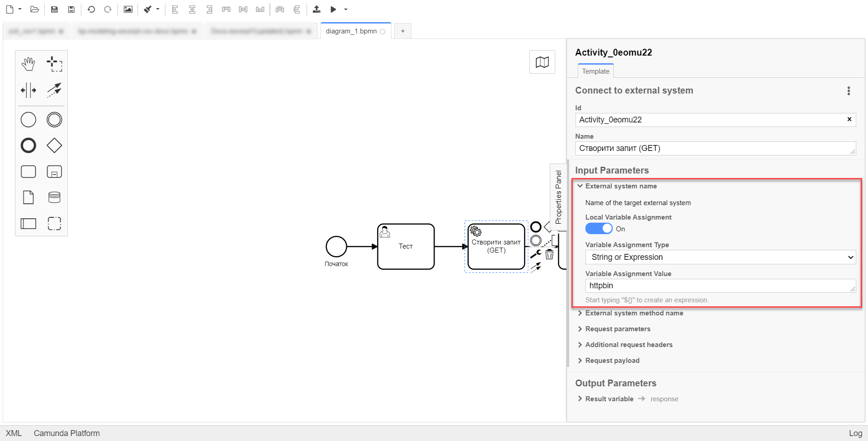Select the Початок start event
Viewport: 868px width, 441px height.
(336, 247)
